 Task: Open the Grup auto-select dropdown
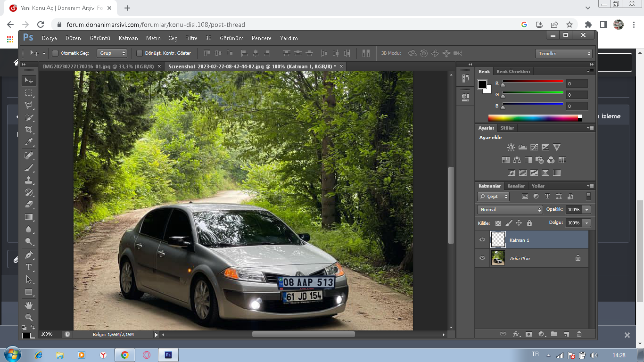[x=112, y=53]
